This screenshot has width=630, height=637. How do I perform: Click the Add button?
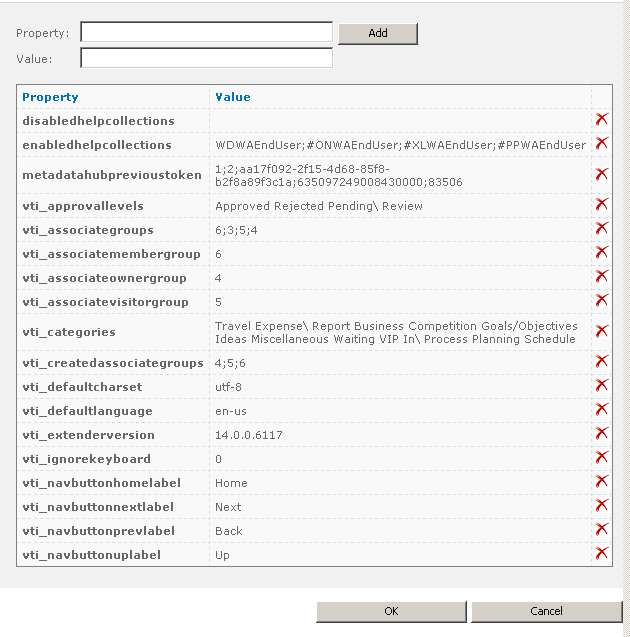[x=378, y=33]
